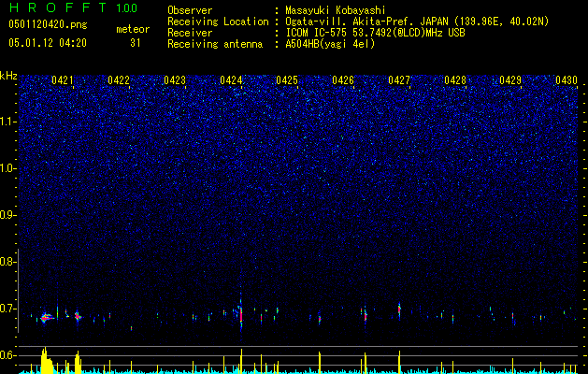Click the HROFFT title text
Screen dimensions: 588x374
[58, 7]
